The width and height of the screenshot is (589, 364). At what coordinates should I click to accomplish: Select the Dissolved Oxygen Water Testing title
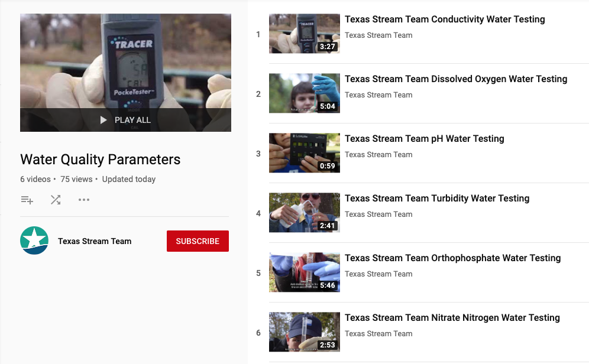[456, 79]
